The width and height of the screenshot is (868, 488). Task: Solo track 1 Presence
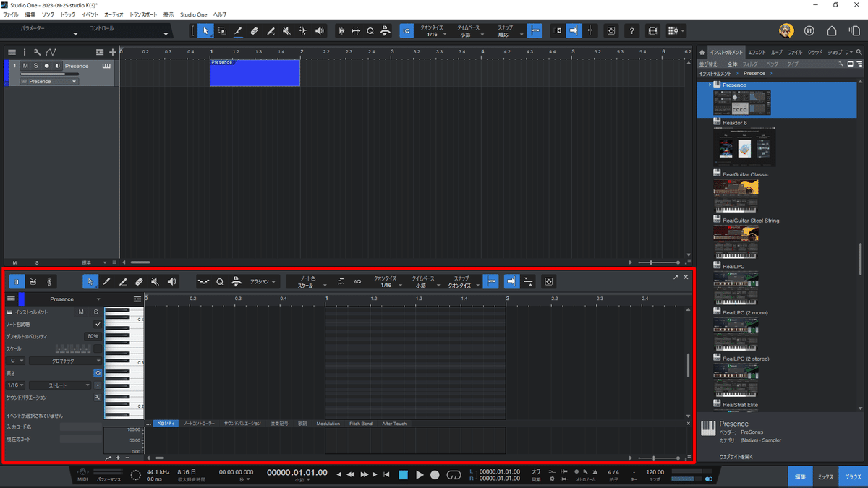click(x=35, y=66)
